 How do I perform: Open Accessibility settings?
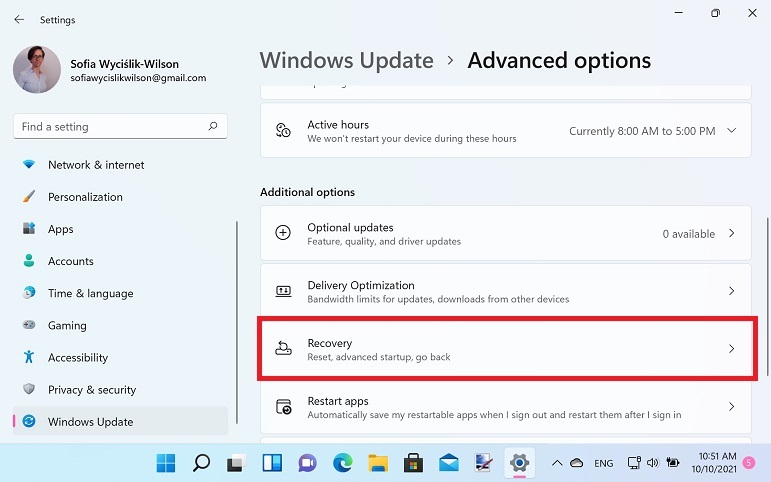(x=120, y=358)
